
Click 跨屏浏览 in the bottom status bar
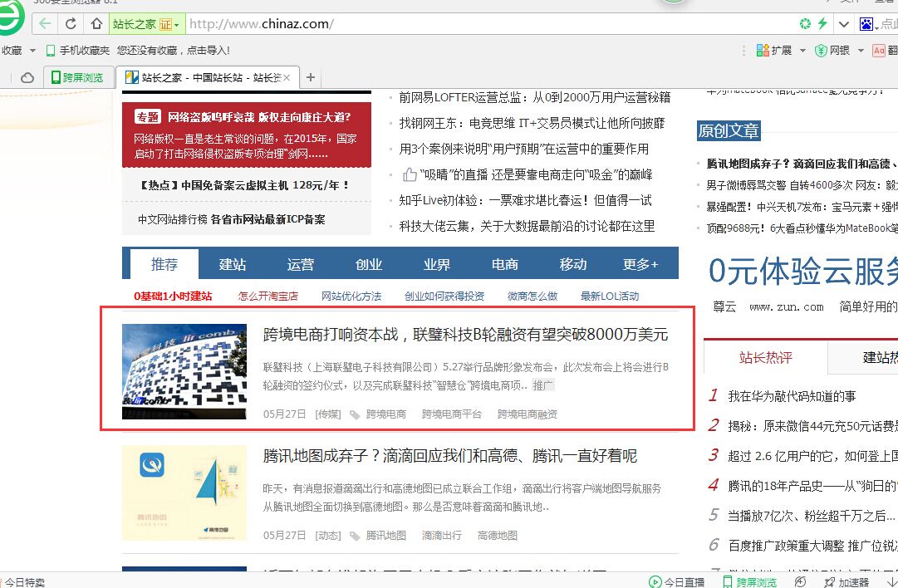(x=749, y=581)
